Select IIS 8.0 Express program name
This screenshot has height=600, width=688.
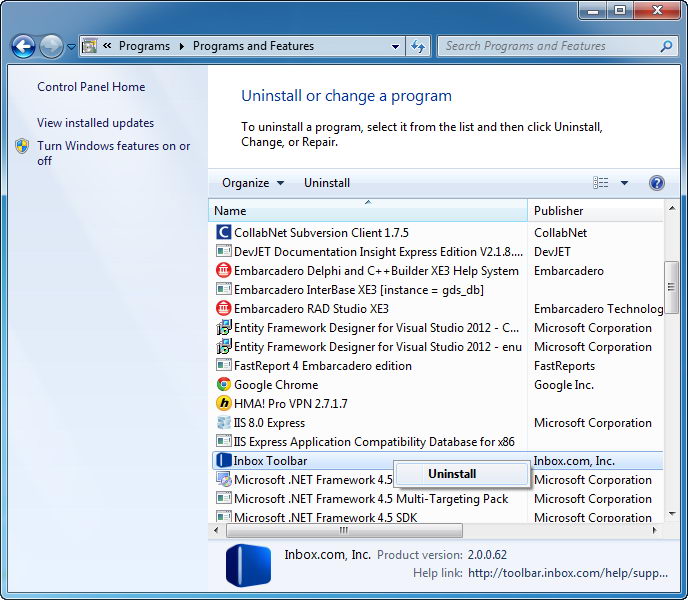click(269, 423)
